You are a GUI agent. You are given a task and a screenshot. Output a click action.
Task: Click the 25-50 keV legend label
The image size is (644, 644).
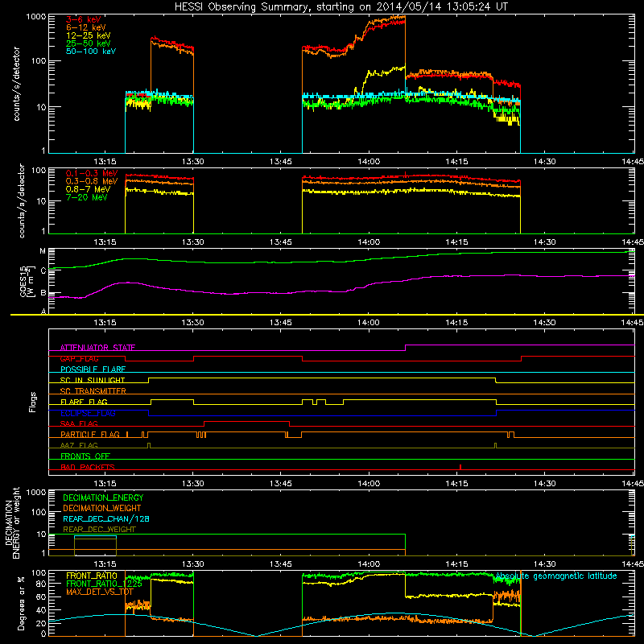point(88,43)
